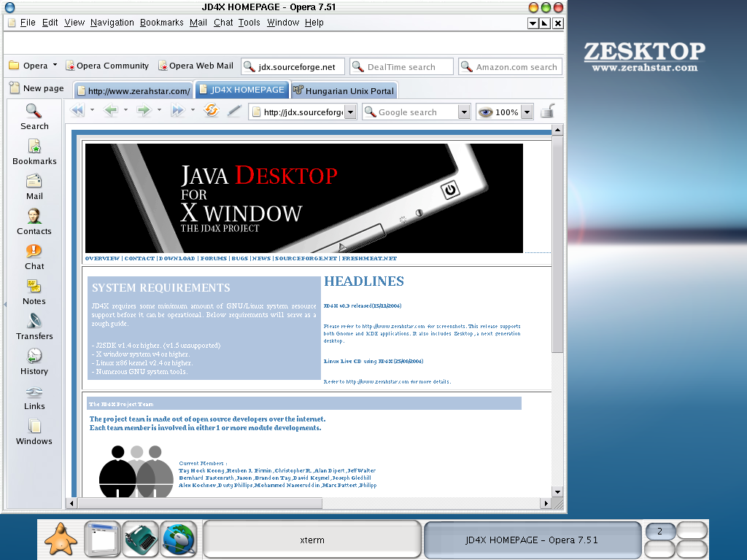Click the lock security icon
This screenshot has width=747, height=560.
point(548,111)
